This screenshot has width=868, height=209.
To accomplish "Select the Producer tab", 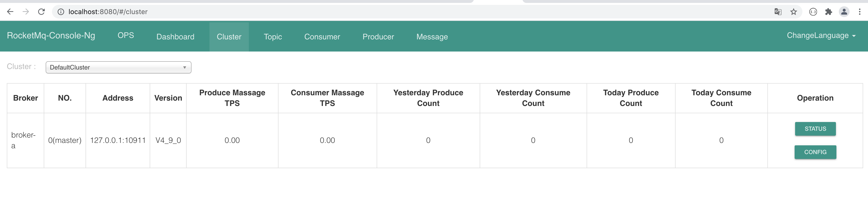I will point(378,37).
